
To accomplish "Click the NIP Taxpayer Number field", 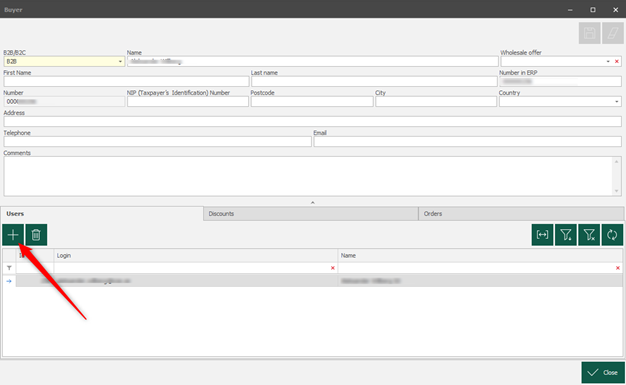I will [x=188, y=102].
